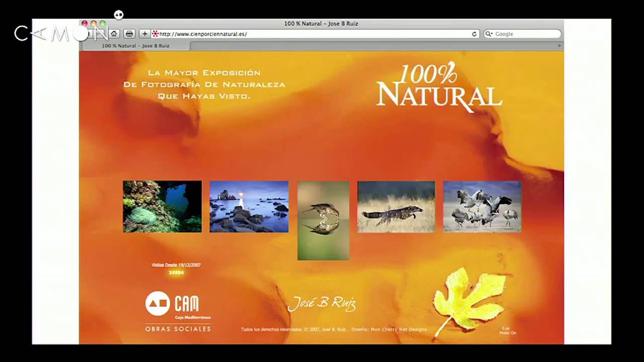Click 'Todos los derechos reservados' text
This screenshot has width=644, height=362.
click(x=271, y=329)
